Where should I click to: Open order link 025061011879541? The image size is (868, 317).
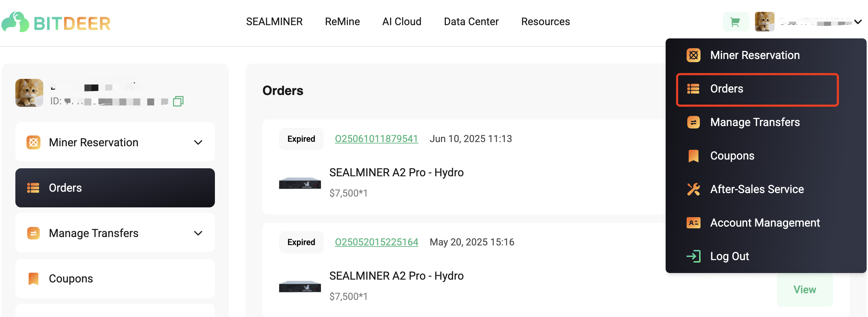tap(376, 139)
